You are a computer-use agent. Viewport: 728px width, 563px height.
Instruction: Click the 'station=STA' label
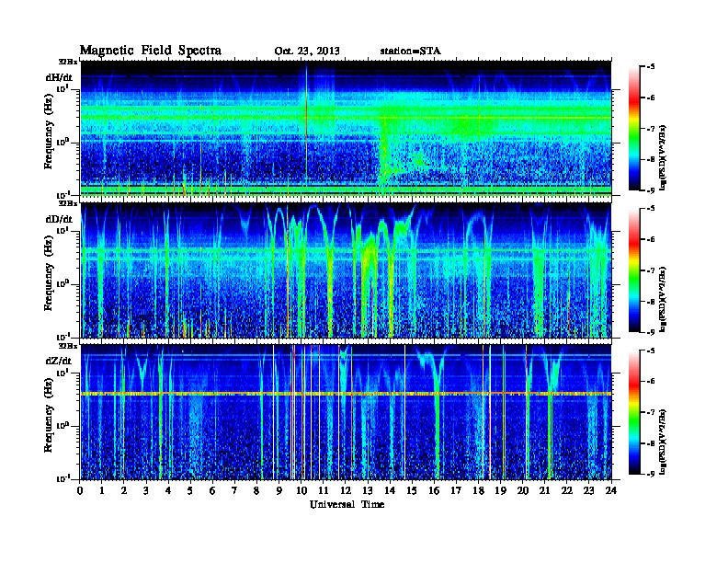pyautogui.click(x=411, y=51)
